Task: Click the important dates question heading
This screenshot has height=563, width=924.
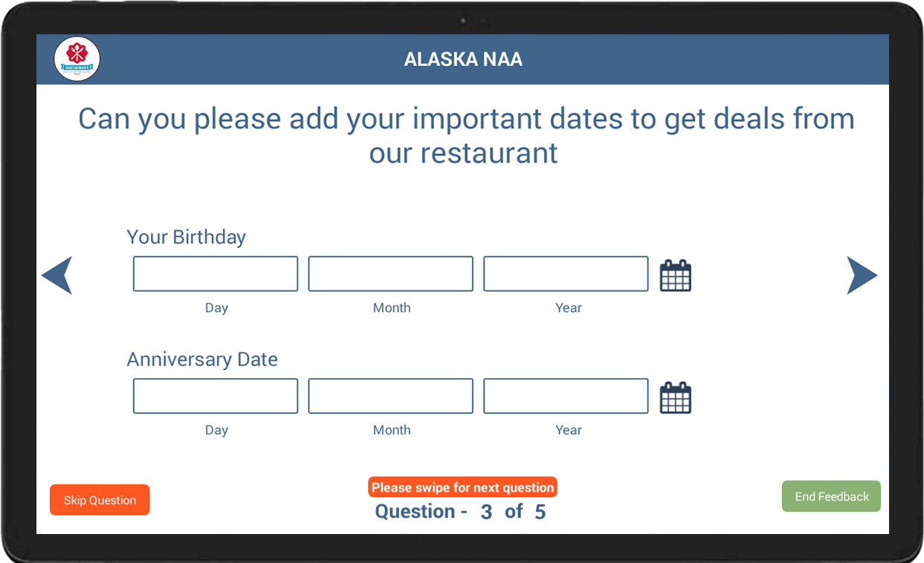Action: [466, 135]
